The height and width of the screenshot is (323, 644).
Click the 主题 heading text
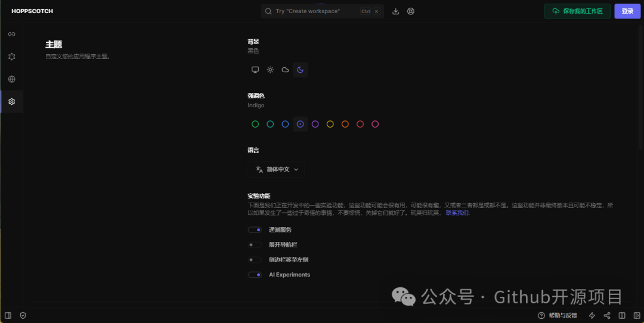pos(54,44)
